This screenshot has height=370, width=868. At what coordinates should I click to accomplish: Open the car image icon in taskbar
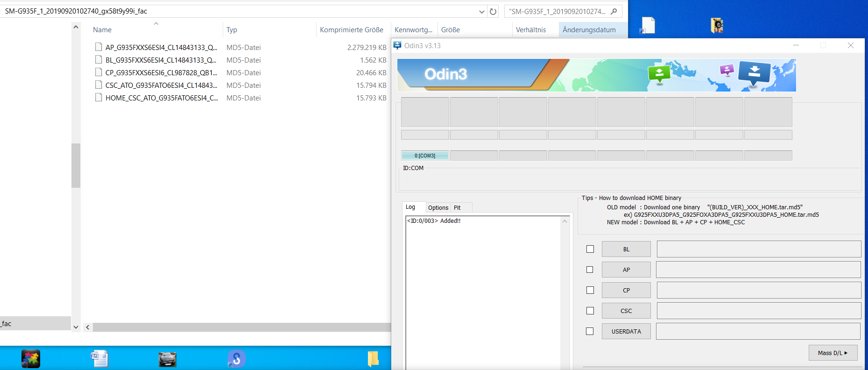(x=168, y=359)
